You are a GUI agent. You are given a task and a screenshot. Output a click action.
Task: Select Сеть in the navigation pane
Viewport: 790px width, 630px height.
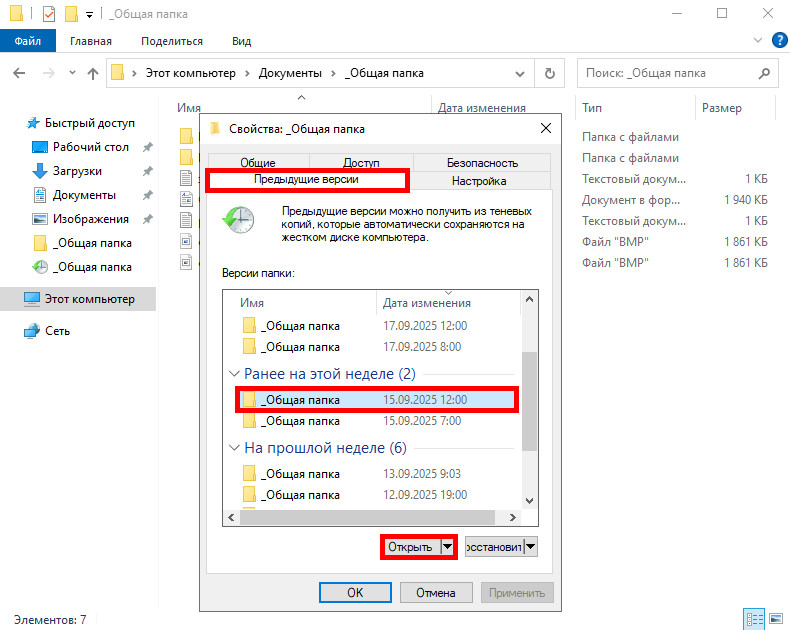point(57,331)
